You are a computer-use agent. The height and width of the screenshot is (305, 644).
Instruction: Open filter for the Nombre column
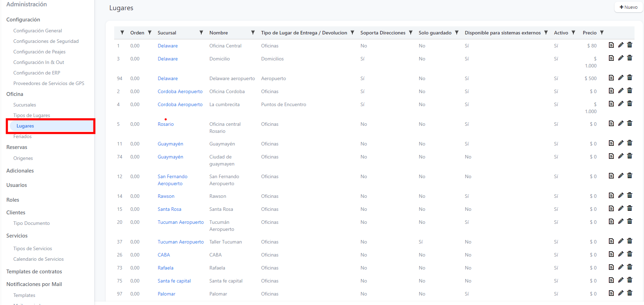pos(253,33)
